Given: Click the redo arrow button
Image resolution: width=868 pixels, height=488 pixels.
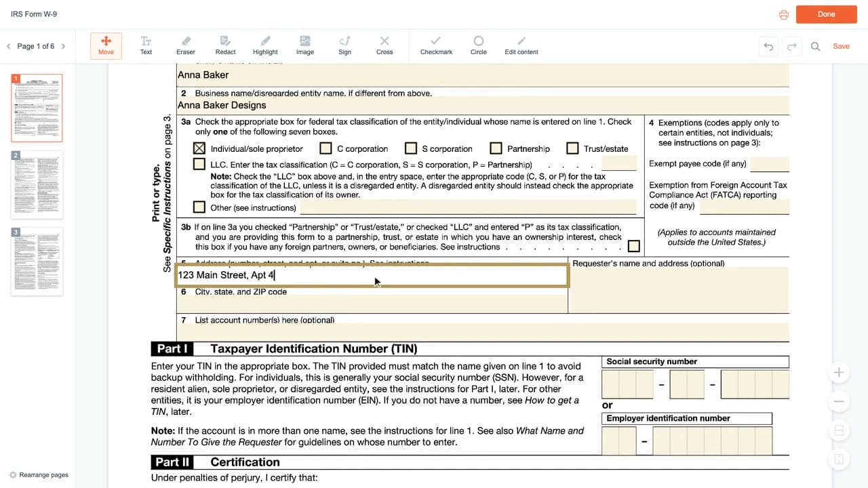Looking at the screenshot, I should (x=791, y=46).
